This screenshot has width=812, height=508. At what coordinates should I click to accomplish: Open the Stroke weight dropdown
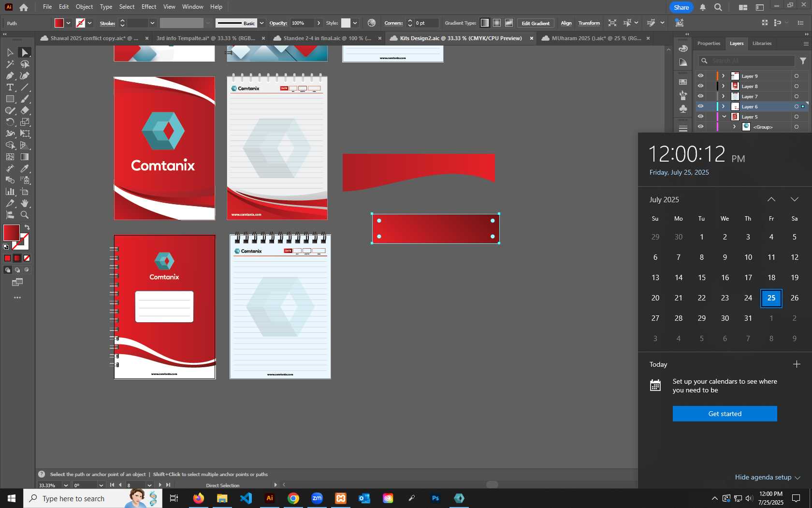pos(152,23)
